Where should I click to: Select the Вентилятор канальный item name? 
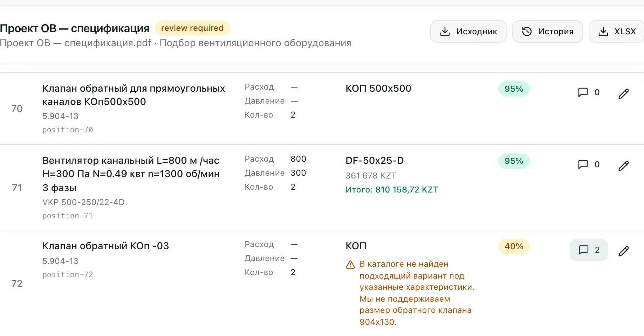tap(131, 174)
